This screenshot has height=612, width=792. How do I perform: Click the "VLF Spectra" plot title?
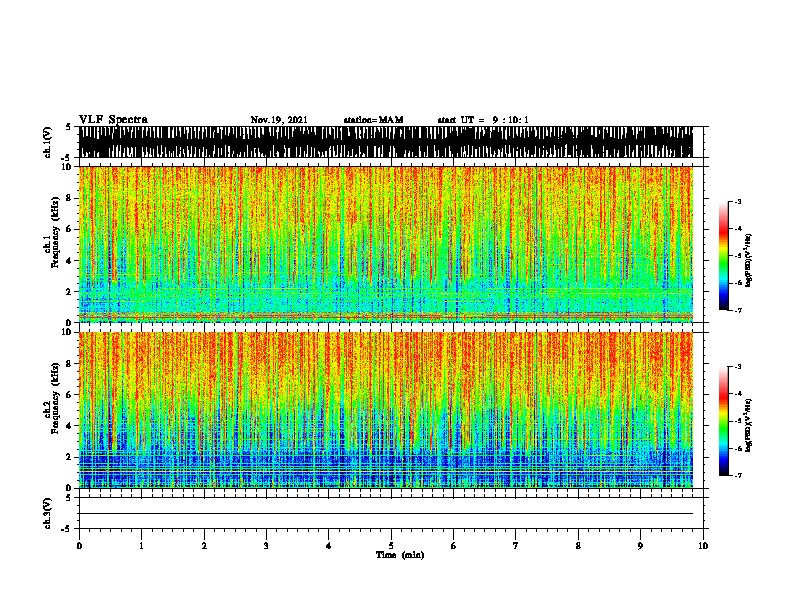(x=113, y=120)
